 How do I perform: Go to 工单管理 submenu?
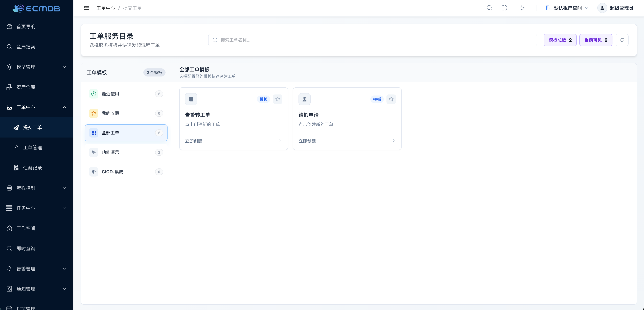36,147
